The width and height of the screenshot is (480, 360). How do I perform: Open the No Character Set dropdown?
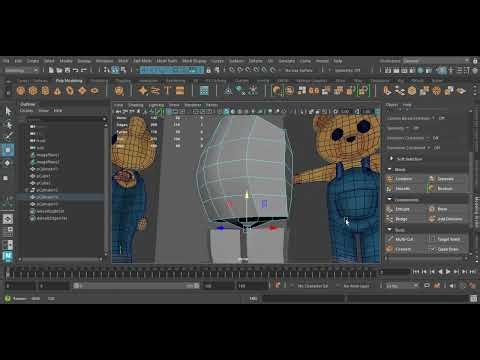click(313, 286)
